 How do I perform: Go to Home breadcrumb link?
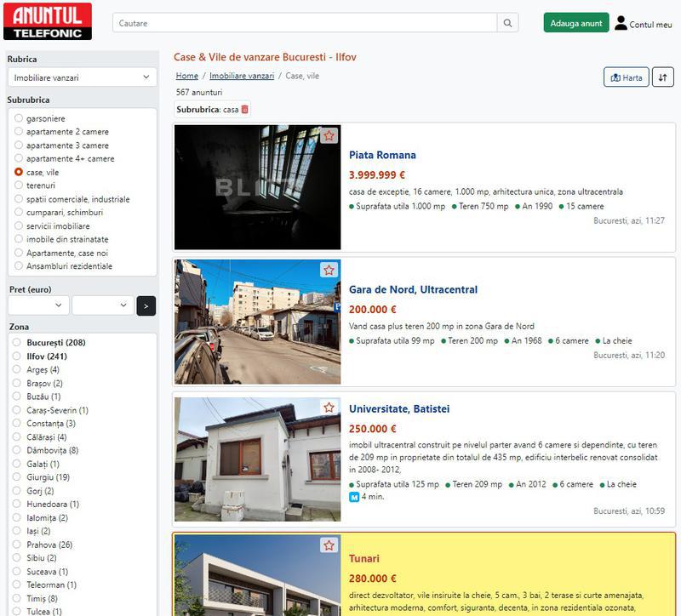point(186,76)
